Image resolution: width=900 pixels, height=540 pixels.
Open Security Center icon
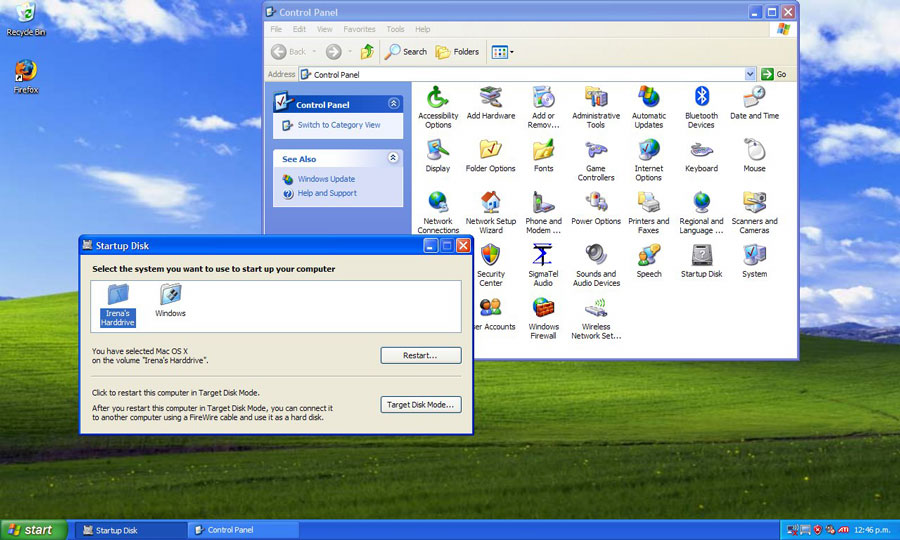tap(491, 265)
